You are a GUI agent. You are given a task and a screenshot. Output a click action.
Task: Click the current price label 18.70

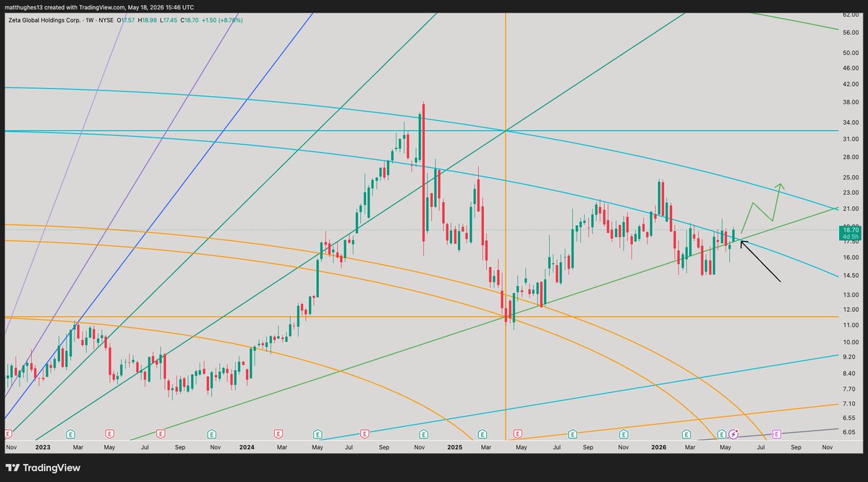tap(849, 229)
